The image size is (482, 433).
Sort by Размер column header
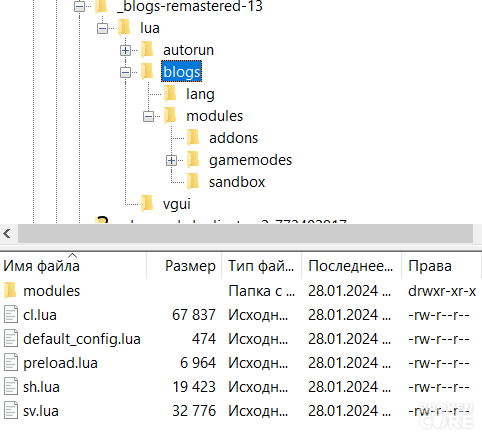[184, 266]
